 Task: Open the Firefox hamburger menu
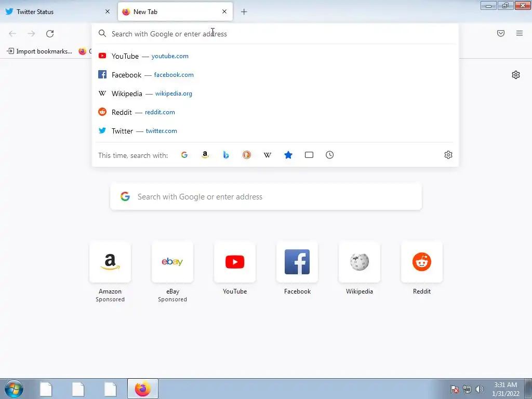pyautogui.click(x=520, y=33)
